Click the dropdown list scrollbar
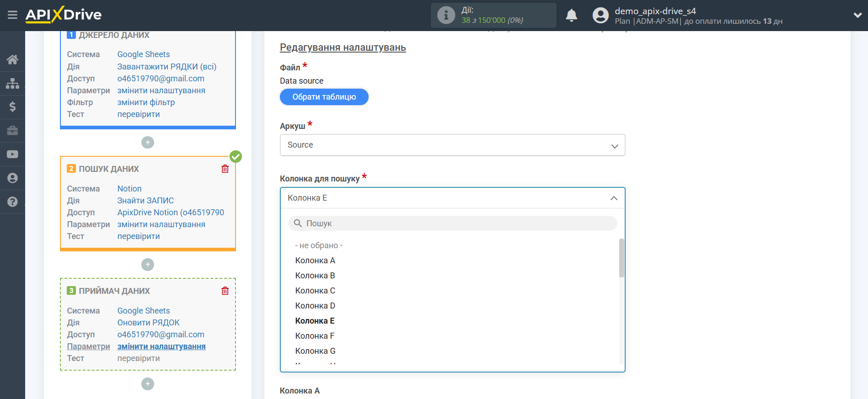The image size is (868, 399). click(622, 258)
